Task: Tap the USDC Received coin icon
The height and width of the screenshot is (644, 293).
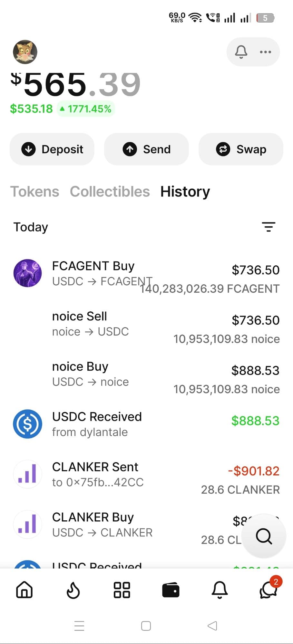Action: coord(28,424)
